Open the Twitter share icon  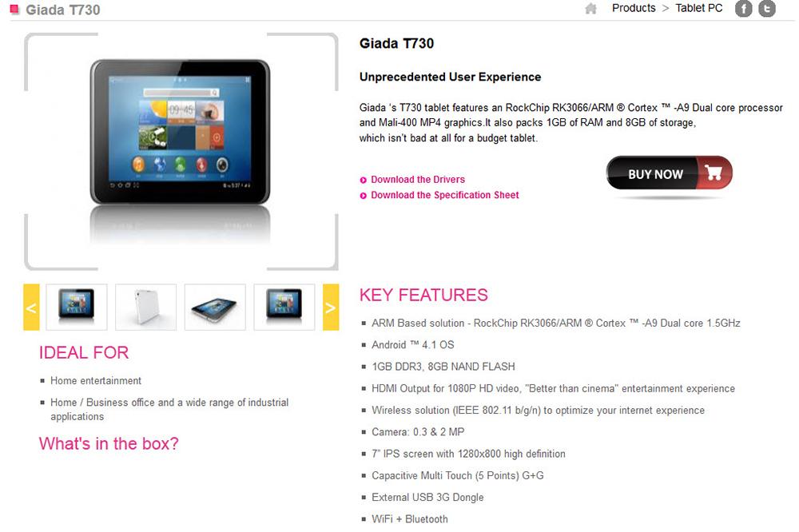[767, 9]
